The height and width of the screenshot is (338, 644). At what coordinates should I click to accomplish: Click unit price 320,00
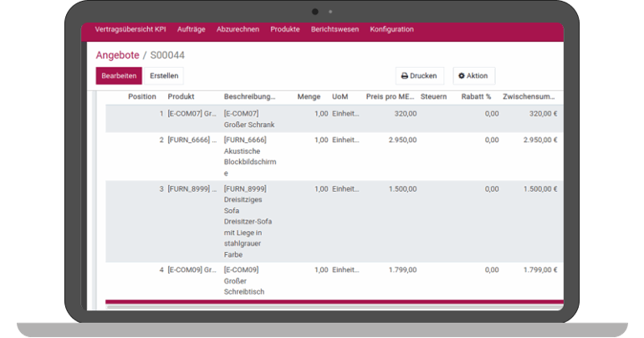click(x=406, y=114)
